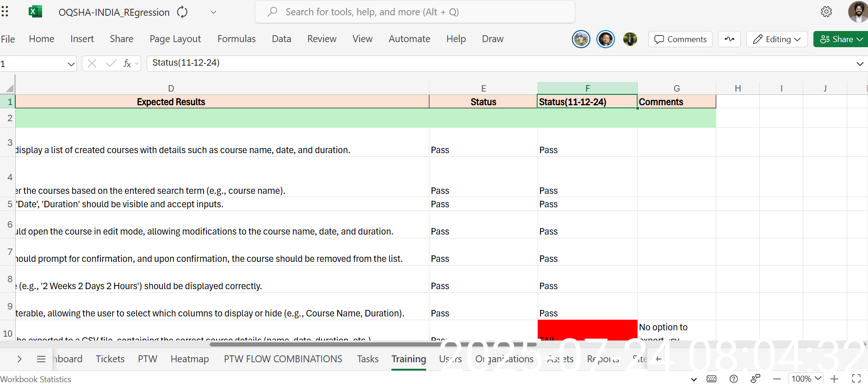The height and width of the screenshot is (384, 868).
Task: Open the Editing mode dropdown
Action: pos(777,39)
